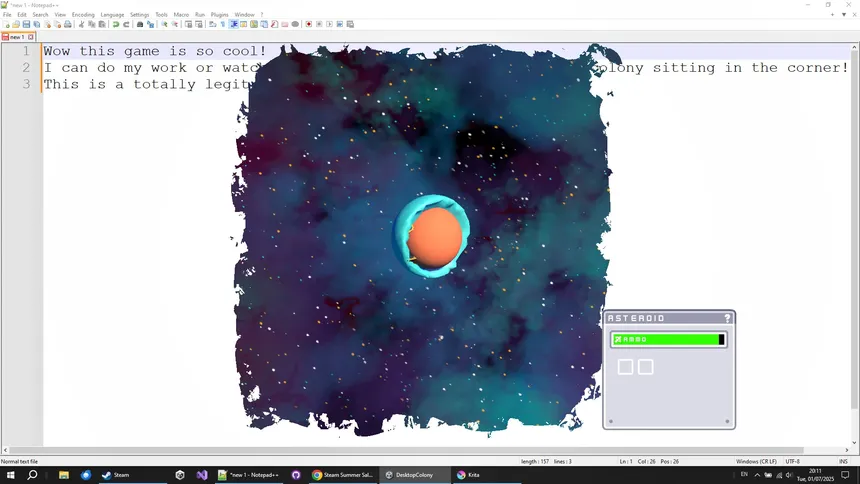Click the Start recording macro icon
Viewport: 860px width, 484px height.
point(309,24)
